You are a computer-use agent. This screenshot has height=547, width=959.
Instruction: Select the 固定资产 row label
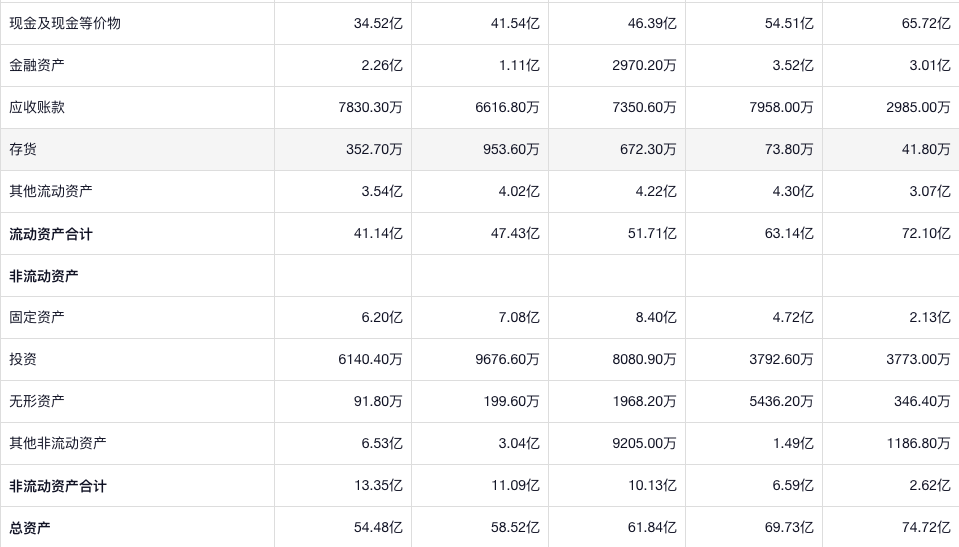coord(37,317)
